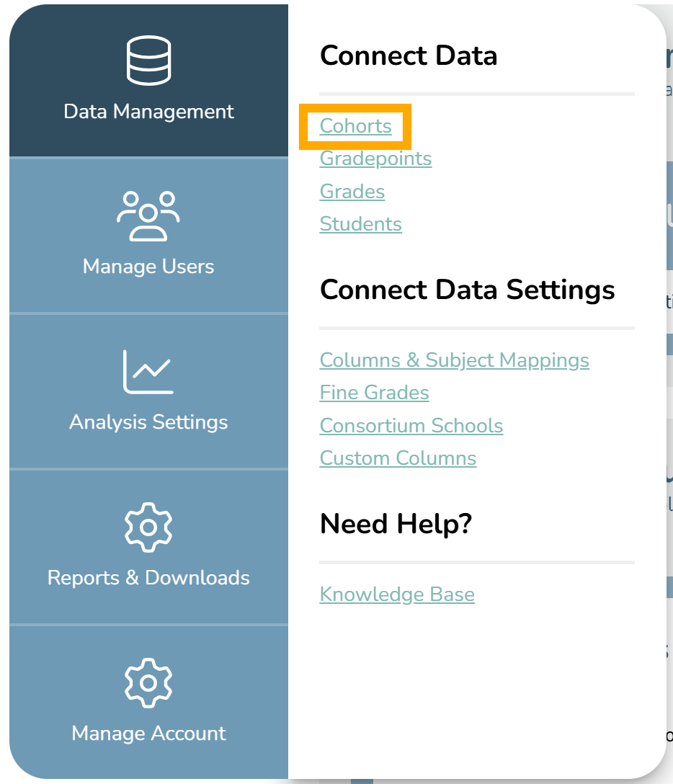Image resolution: width=673 pixels, height=784 pixels.
Task: Click the Reports & Downloads gear icon
Action: [148, 527]
